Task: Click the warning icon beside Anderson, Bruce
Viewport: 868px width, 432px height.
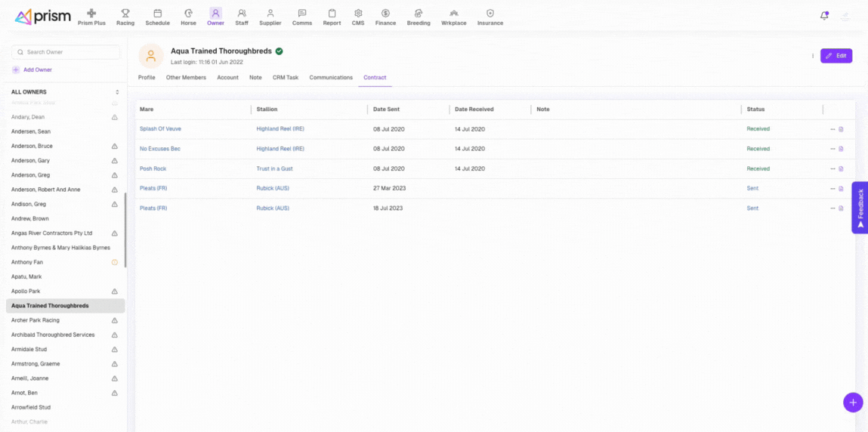Action: 115,147
